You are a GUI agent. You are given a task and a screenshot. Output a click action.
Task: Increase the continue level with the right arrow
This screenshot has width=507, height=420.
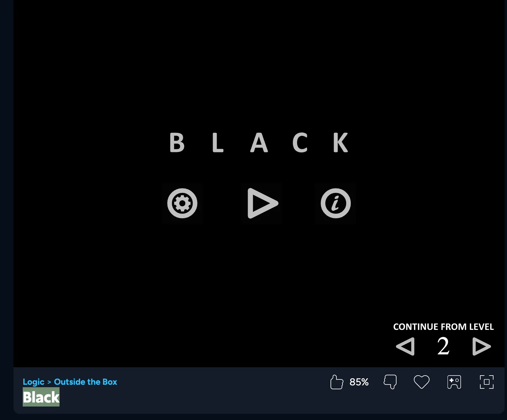481,346
